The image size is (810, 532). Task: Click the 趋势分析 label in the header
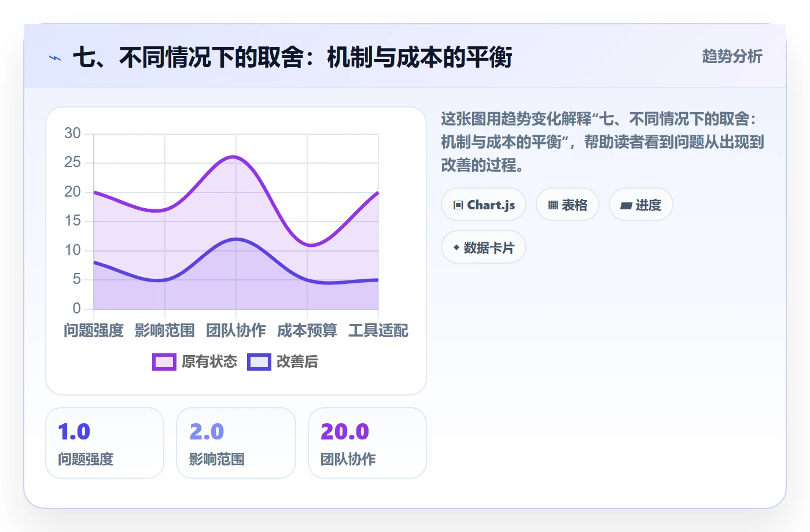point(732,57)
